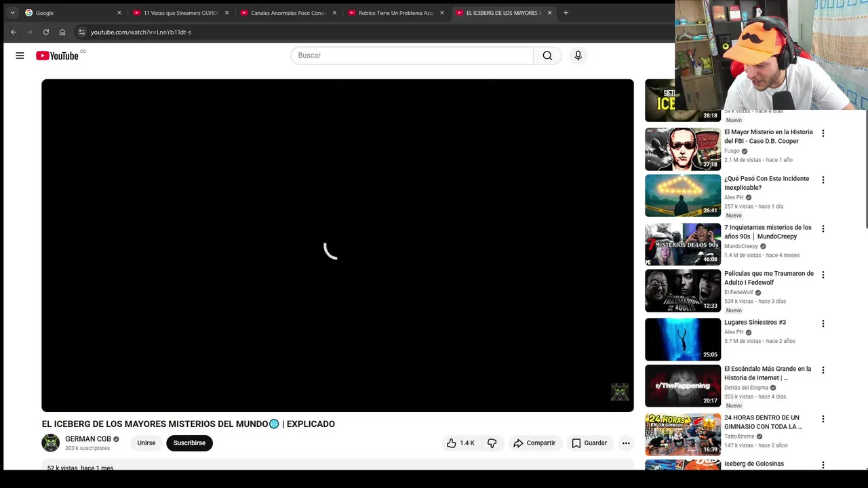Switch to the 11 Veces que Streamers tab
Viewport: 868px width, 488px height.
pyautogui.click(x=181, y=13)
